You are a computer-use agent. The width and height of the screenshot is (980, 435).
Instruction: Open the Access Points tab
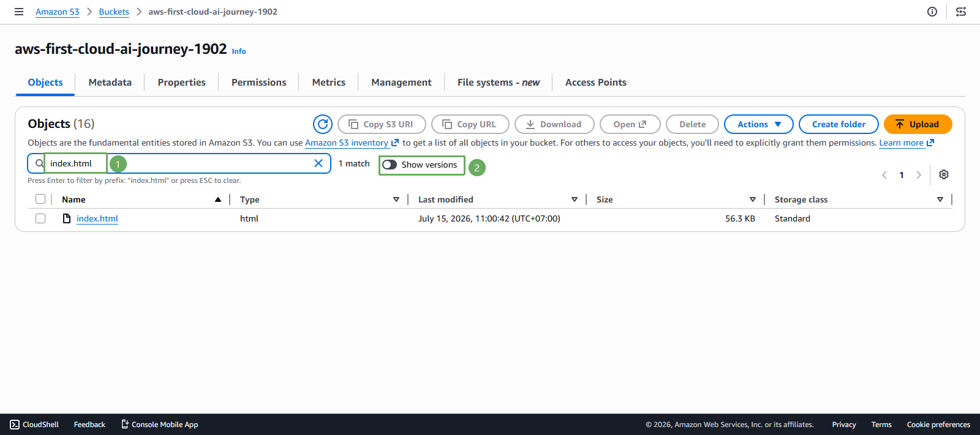596,83
